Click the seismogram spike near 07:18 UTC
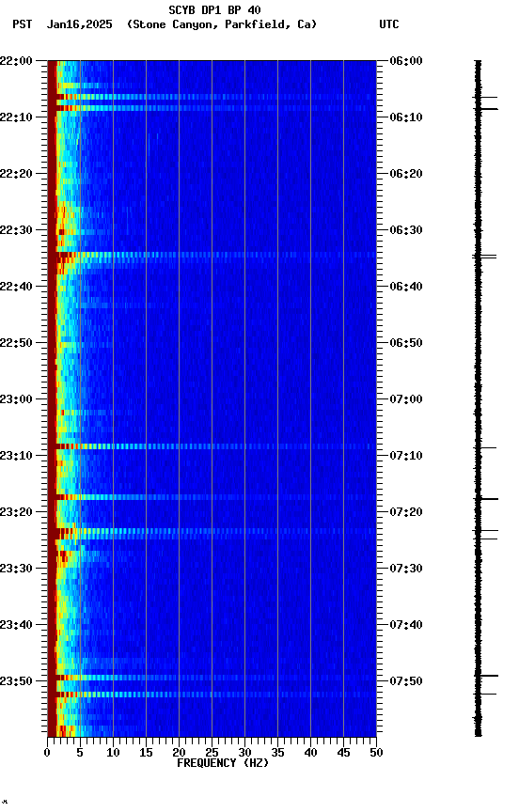519x812 pixels. [x=486, y=499]
